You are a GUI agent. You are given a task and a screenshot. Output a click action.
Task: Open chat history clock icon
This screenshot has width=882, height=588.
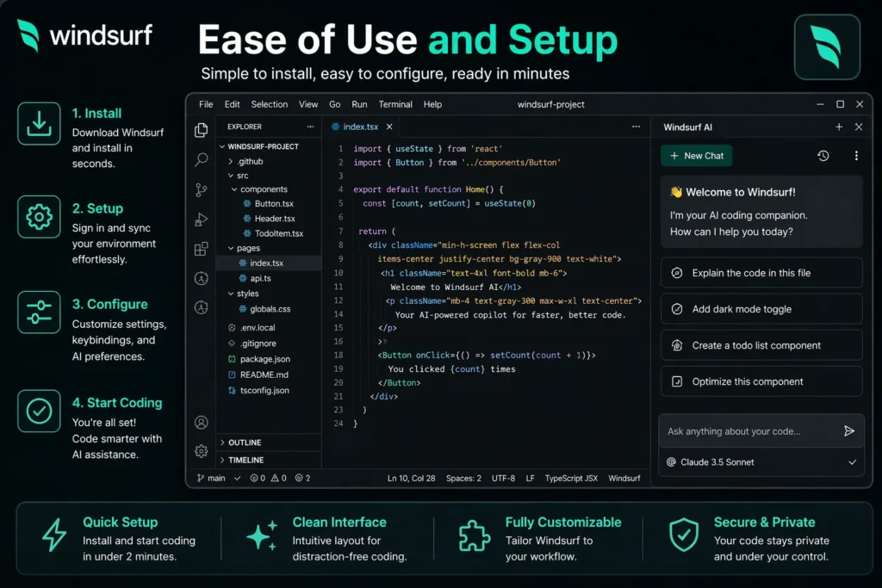(x=823, y=156)
